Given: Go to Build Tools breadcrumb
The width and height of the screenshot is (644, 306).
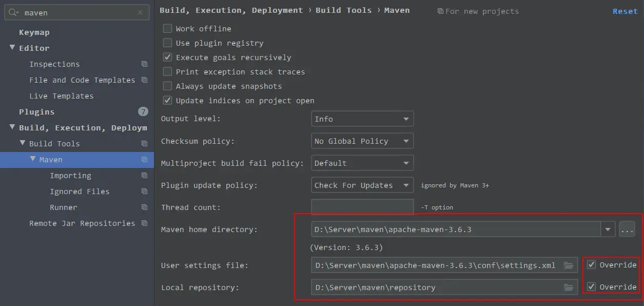Looking at the screenshot, I should [x=343, y=10].
